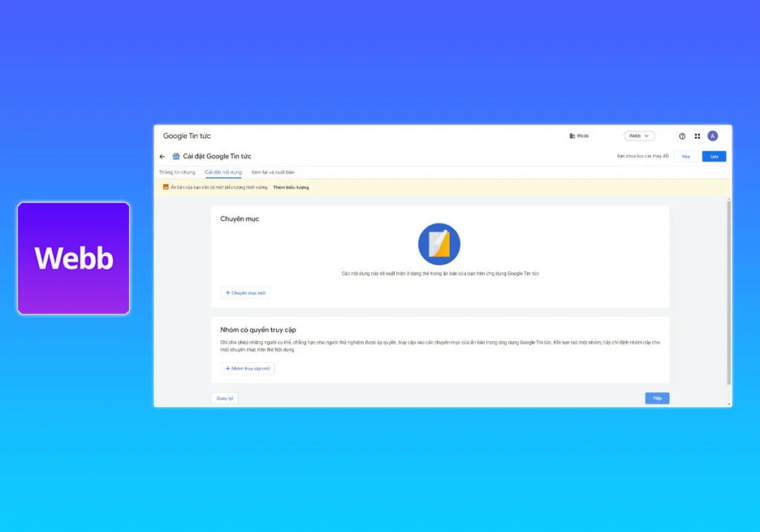Click the orange warning image icon in banner
Viewport: 760px width, 532px height.
pyautogui.click(x=166, y=186)
